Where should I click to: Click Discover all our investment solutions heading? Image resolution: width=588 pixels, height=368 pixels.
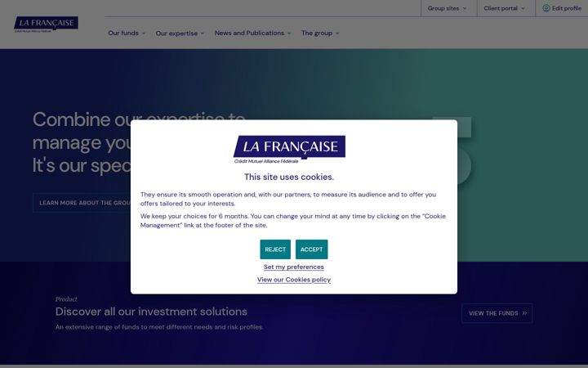pos(151,312)
